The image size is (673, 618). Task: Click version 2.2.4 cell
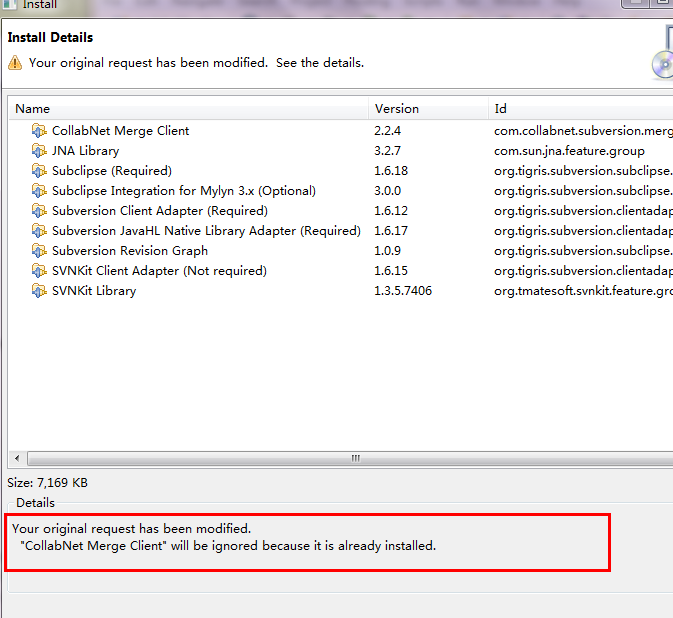(x=387, y=130)
